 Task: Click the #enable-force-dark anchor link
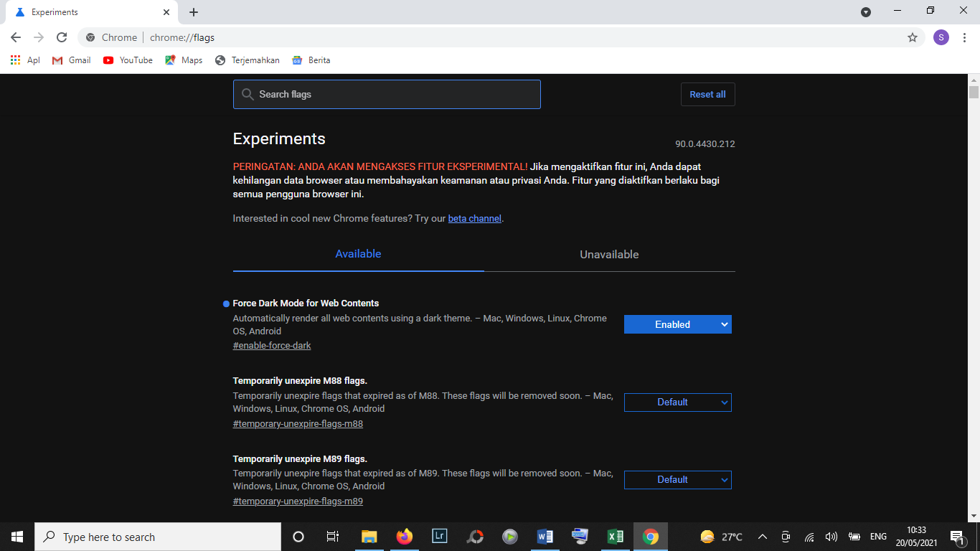[x=272, y=346]
